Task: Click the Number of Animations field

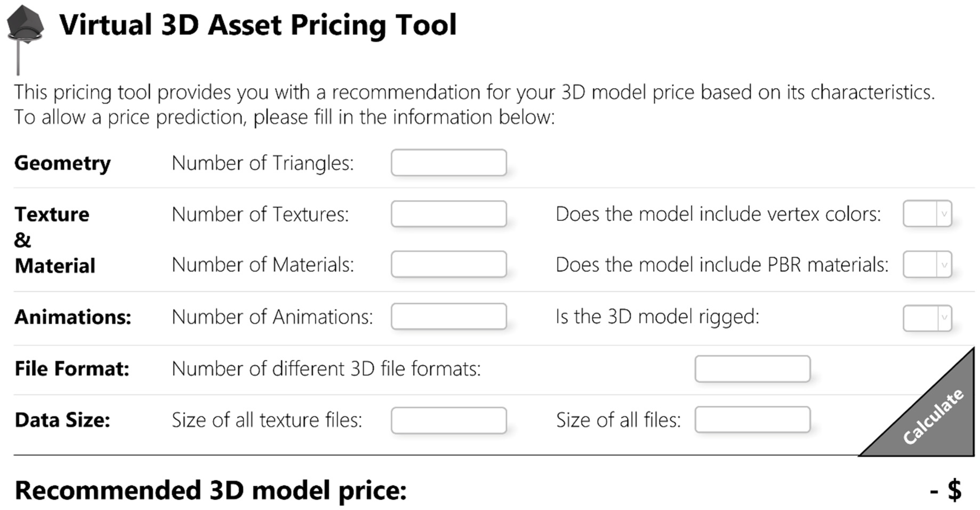Action: tap(448, 317)
